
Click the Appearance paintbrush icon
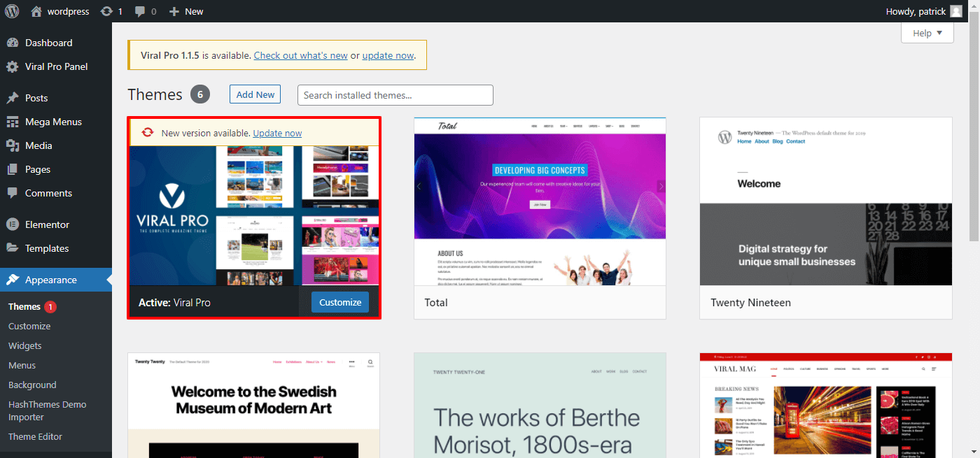point(13,280)
